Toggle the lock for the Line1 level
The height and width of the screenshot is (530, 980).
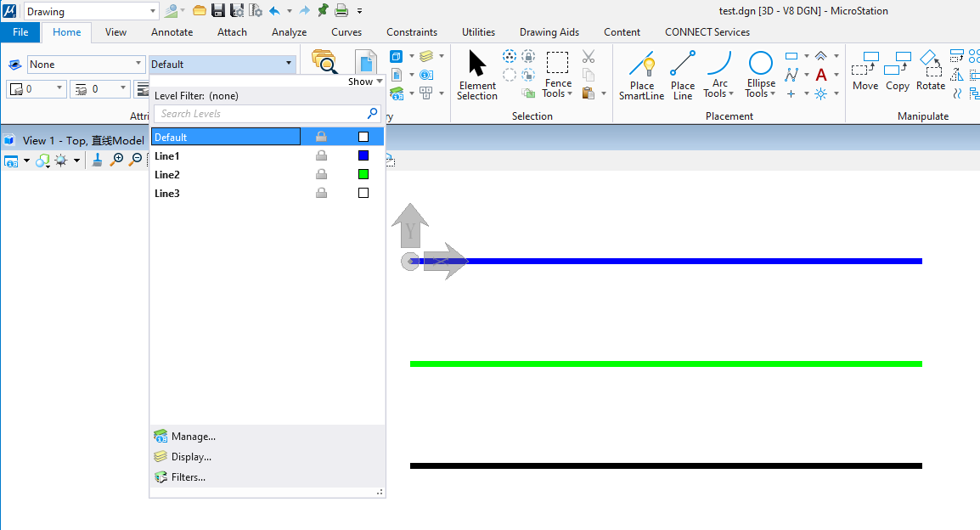(321, 155)
